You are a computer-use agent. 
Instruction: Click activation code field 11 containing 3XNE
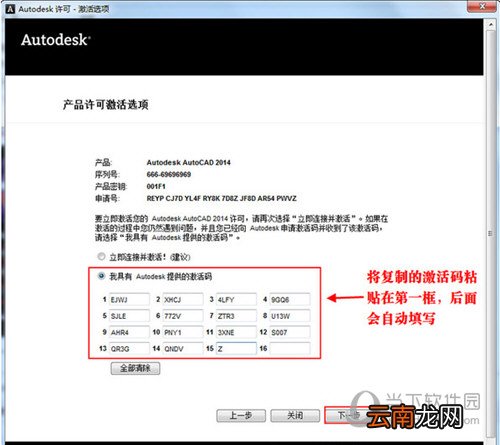tap(236, 332)
